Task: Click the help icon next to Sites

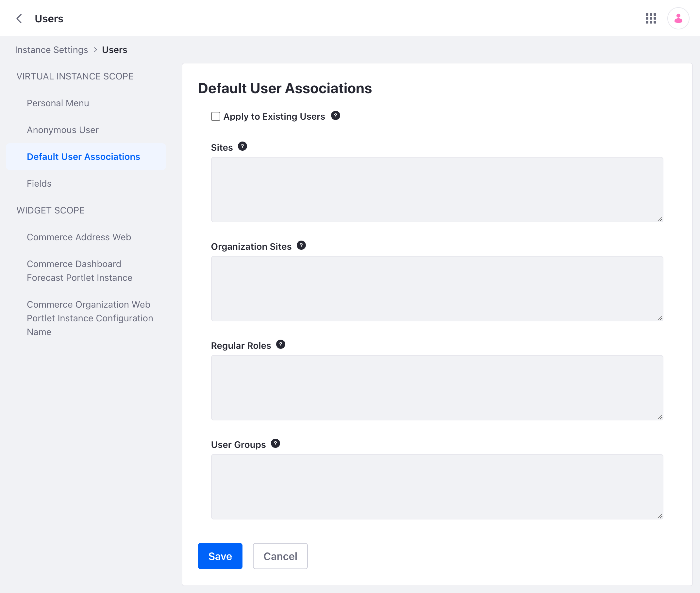Action: pyautogui.click(x=242, y=147)
